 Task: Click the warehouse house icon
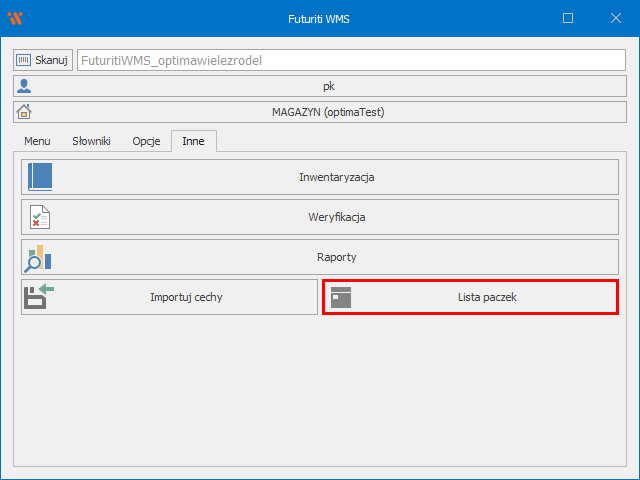tap(24, 112)
